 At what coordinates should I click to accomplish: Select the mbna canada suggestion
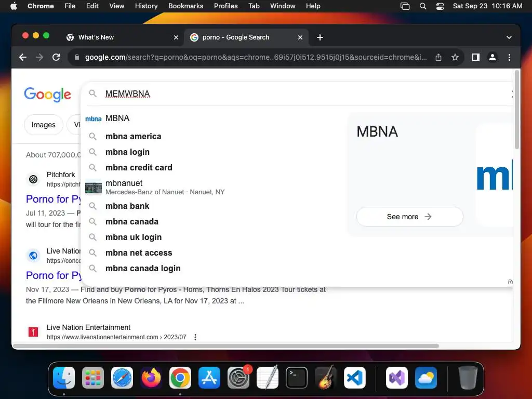(214, 221)
